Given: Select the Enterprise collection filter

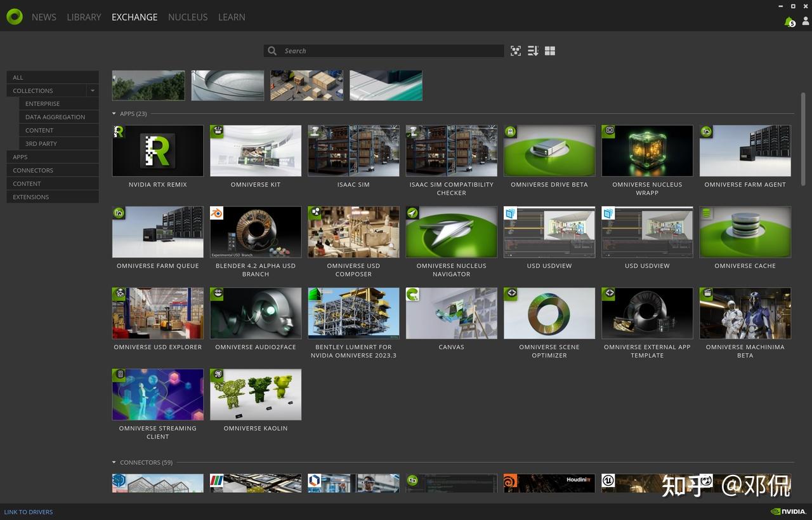Looking at the screenshot, I should pos(59,103).
